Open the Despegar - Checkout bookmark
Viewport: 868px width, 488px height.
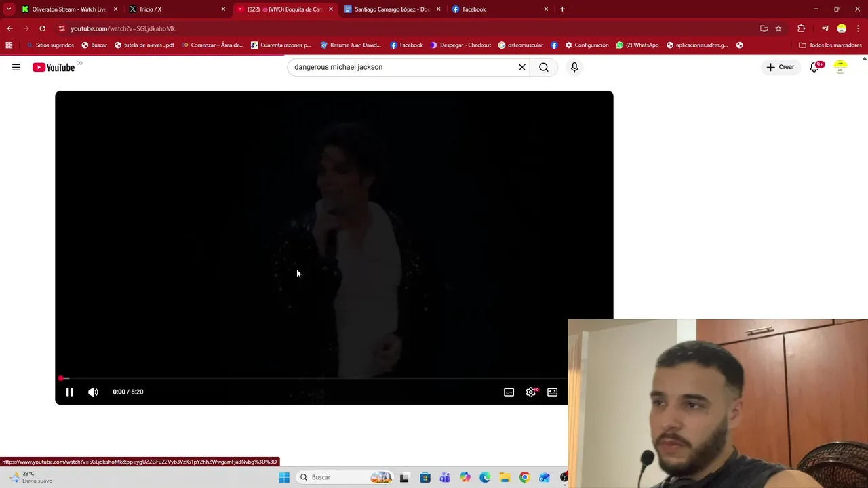click(460, 45)
